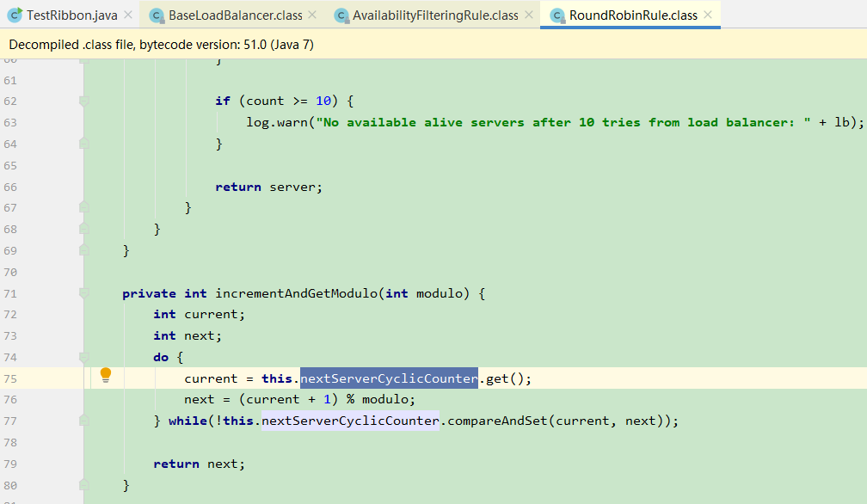Click line number 63 in the gutter
This screenshot has width=867, height=504.
point(10,123)
